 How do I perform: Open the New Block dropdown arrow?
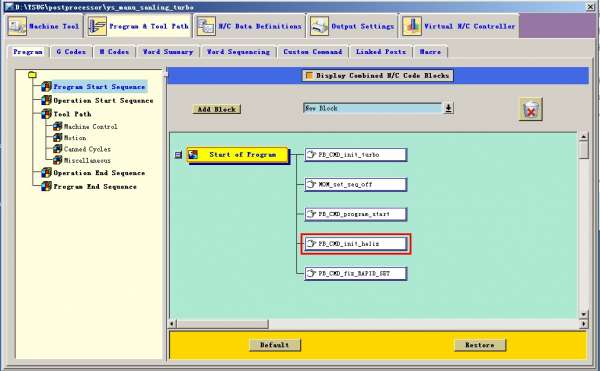point(448,108)
